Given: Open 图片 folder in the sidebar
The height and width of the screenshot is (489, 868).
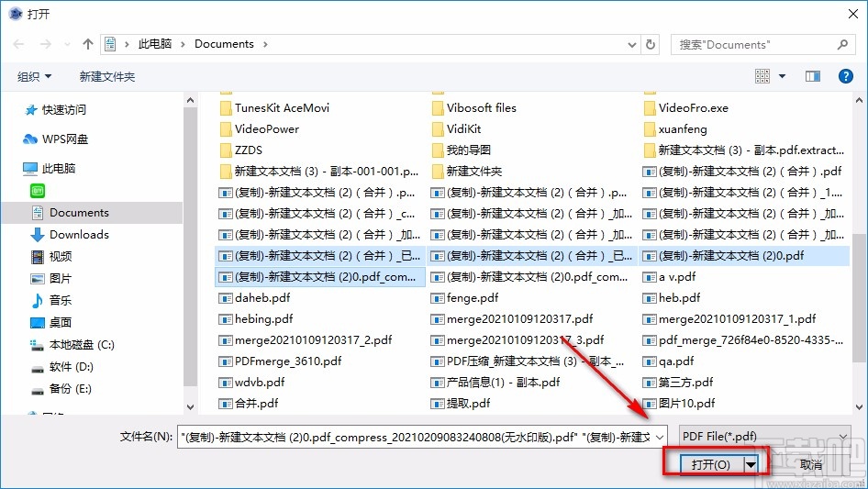Looking at the screenshot, I should [51, 279].
